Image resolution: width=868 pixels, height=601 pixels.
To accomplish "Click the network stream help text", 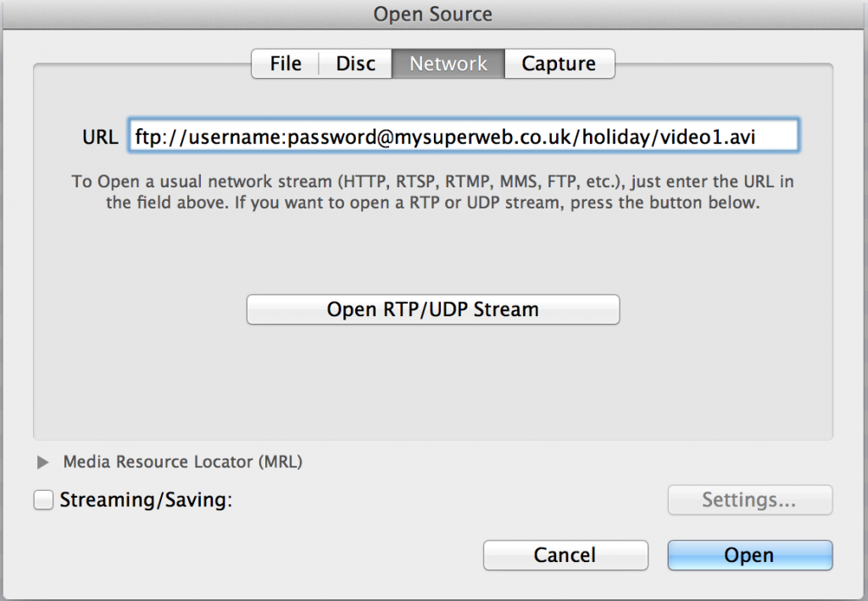I will click(433, 192).
